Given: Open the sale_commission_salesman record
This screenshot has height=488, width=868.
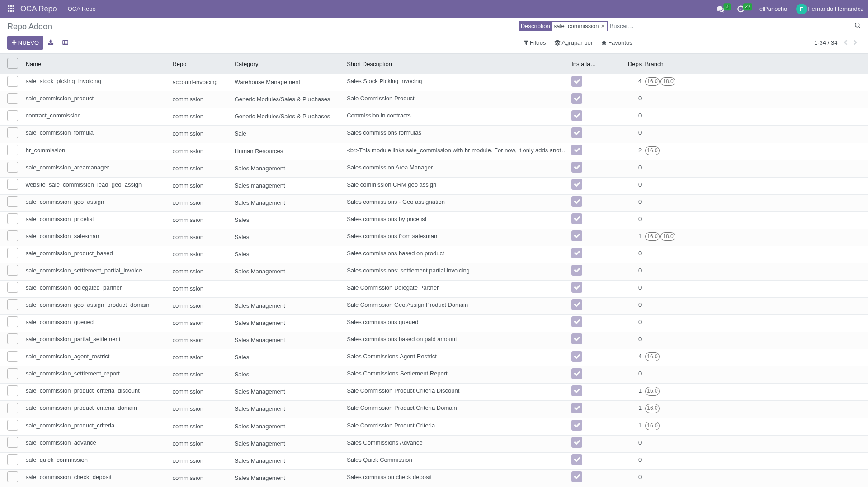Looking at the screenshot, I should (x=62, y=236).
